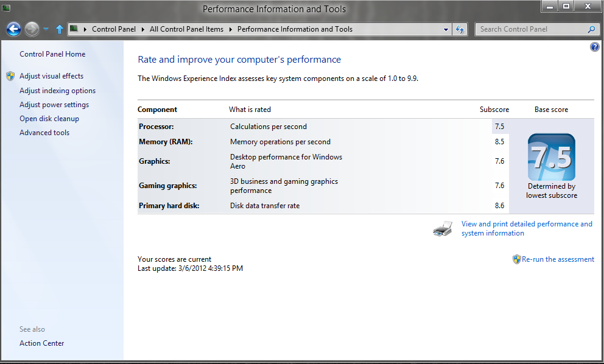Click the printer icon
Image resolution: width=604 pixels, height=364 pixels.
coord(442,229)
